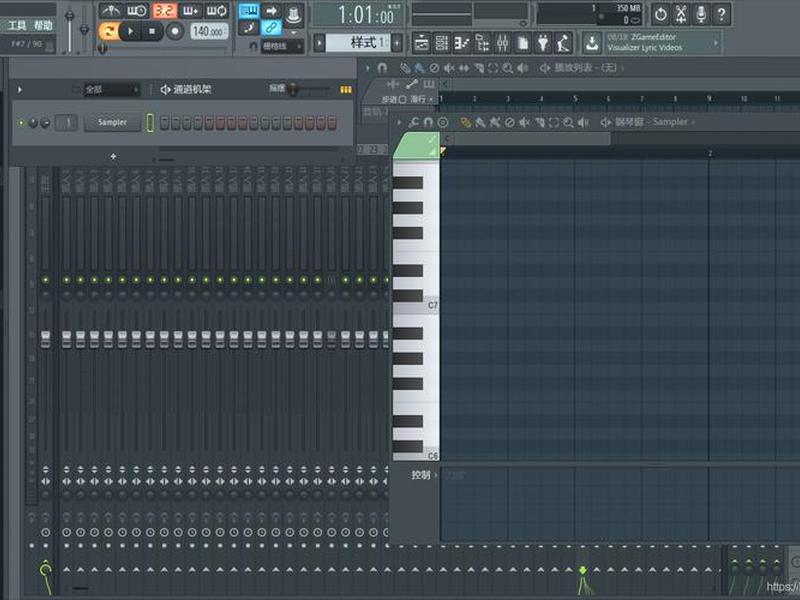
Task: Toggle the step-edit checkbox in playlist
Action: point(402,99)
